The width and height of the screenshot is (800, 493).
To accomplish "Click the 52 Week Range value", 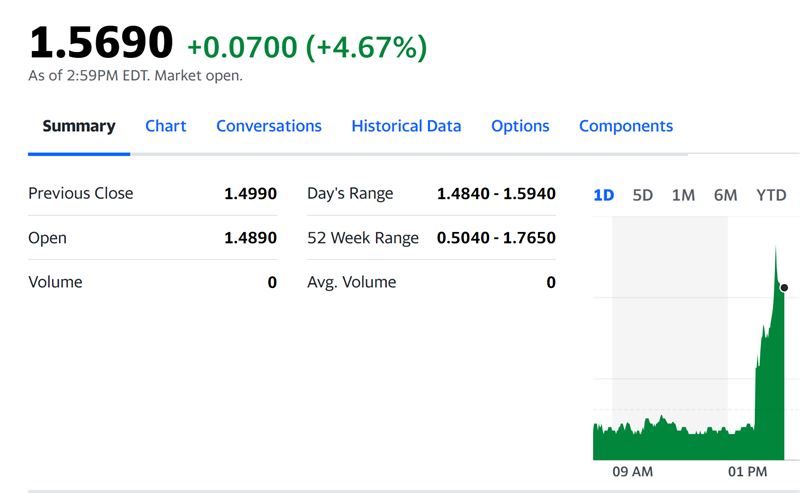I will pyautogui.click(x=496, y=238).
